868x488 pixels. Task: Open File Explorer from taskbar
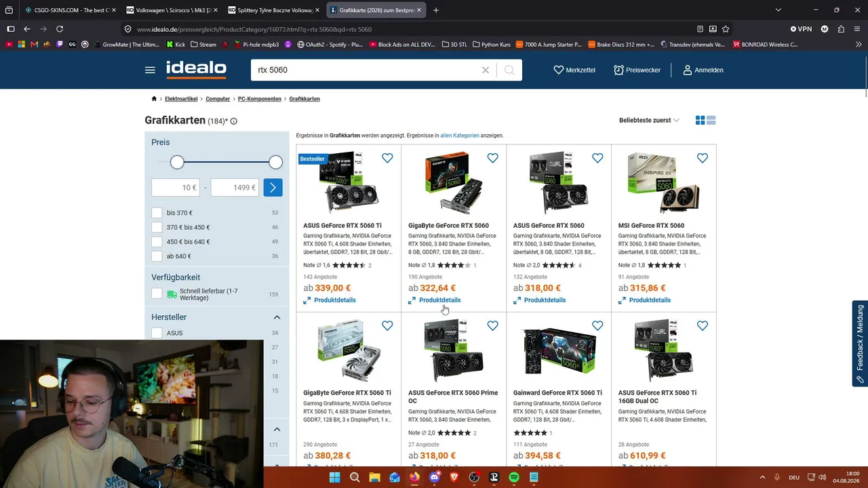click(374, 477)
